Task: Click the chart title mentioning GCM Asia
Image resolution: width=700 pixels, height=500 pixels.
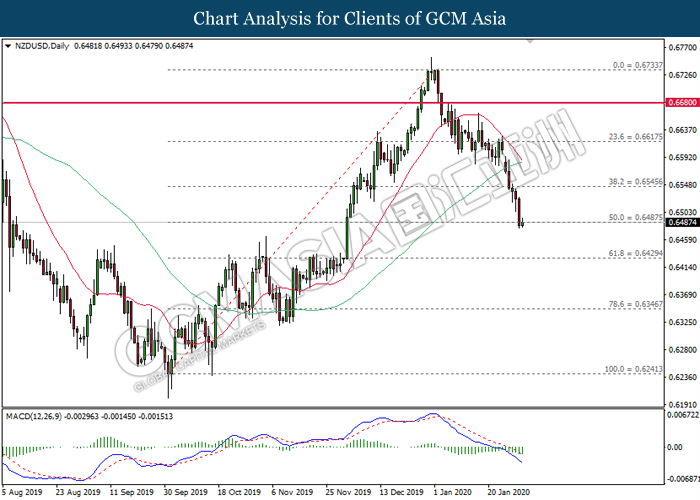Action: (x=349, y=18)
